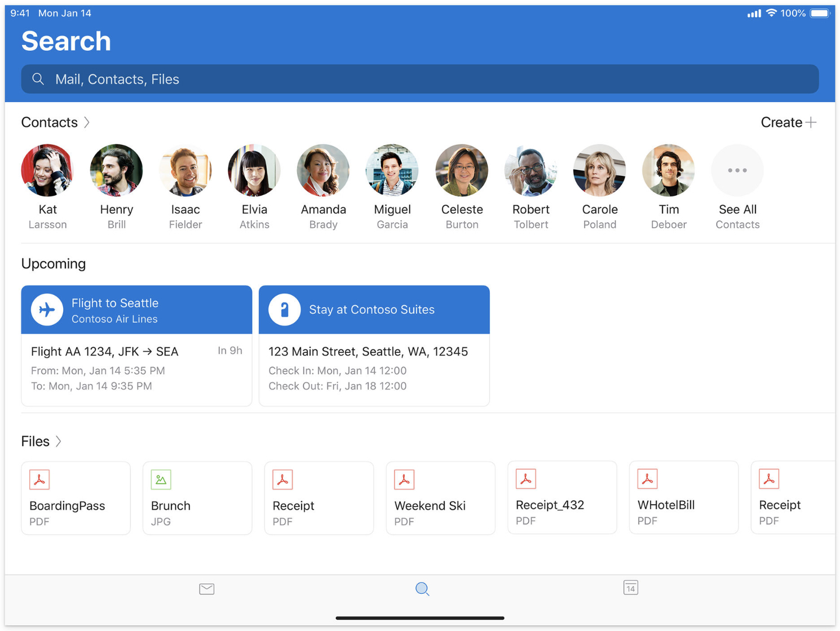Open Robert Tolbert's contact avatar
The height and width of the screenshot is (631, 840).
point(530,170)
